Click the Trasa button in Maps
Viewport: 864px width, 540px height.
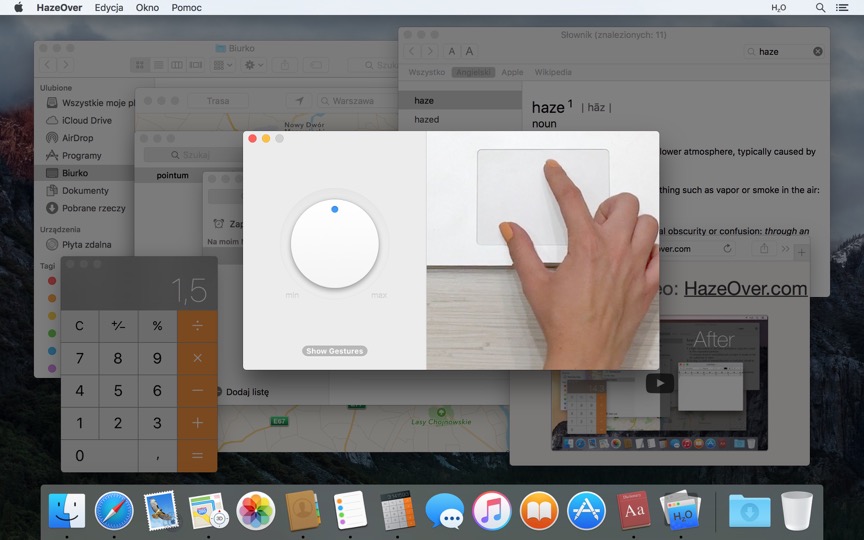[x=218, y=101]
